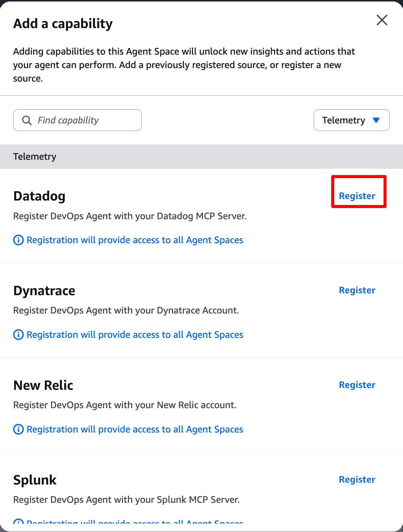
Task: Click the info icon under Dynatrace
Action: [18, 334]
